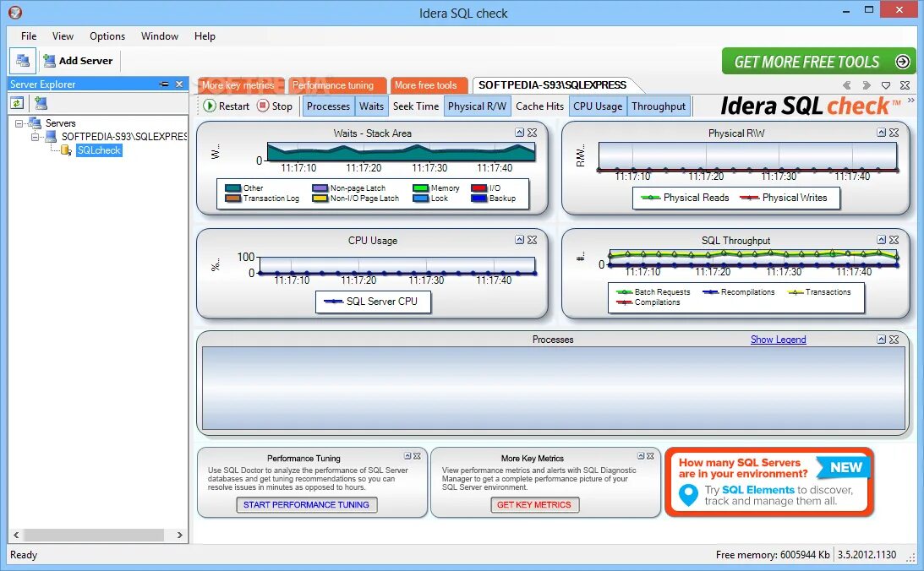Click the Backup legend color swatch
924x571 pixels.
click(479, 198)
